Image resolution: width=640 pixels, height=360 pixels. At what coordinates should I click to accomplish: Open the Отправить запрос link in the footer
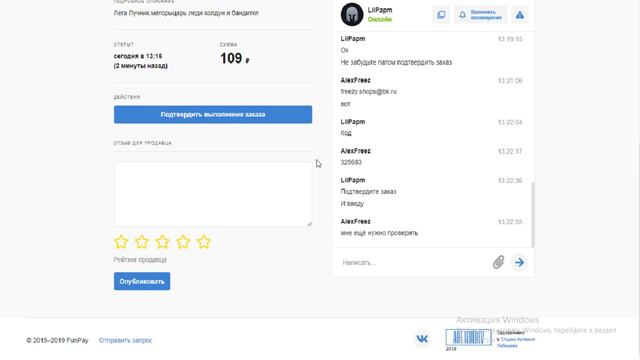(125, 340)
